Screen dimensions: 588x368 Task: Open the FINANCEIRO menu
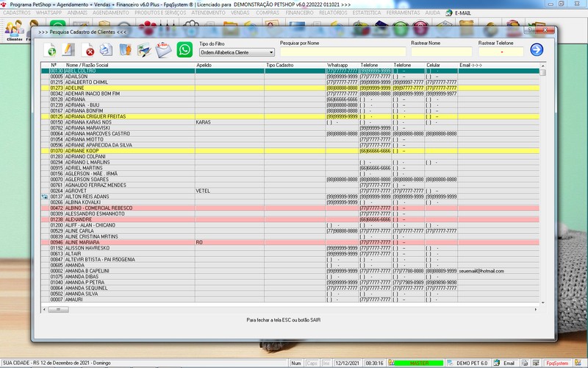(x=299, y=13)
